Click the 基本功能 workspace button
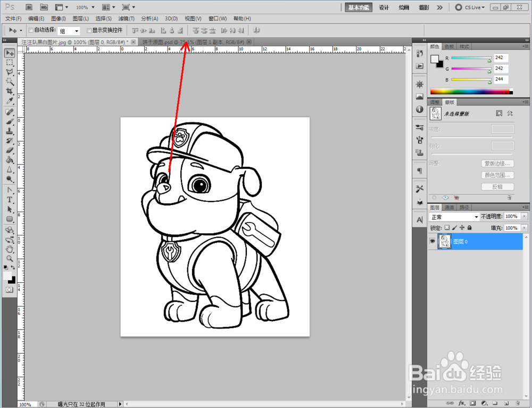Screen dimensions: 532x408 pyautogui.click(x=359, y=7)
